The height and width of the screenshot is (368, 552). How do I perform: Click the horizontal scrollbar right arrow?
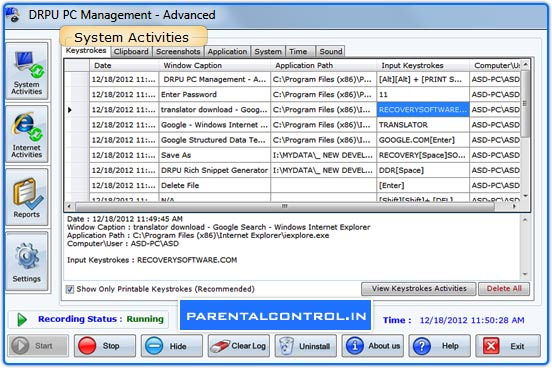(x=514, y=206)
